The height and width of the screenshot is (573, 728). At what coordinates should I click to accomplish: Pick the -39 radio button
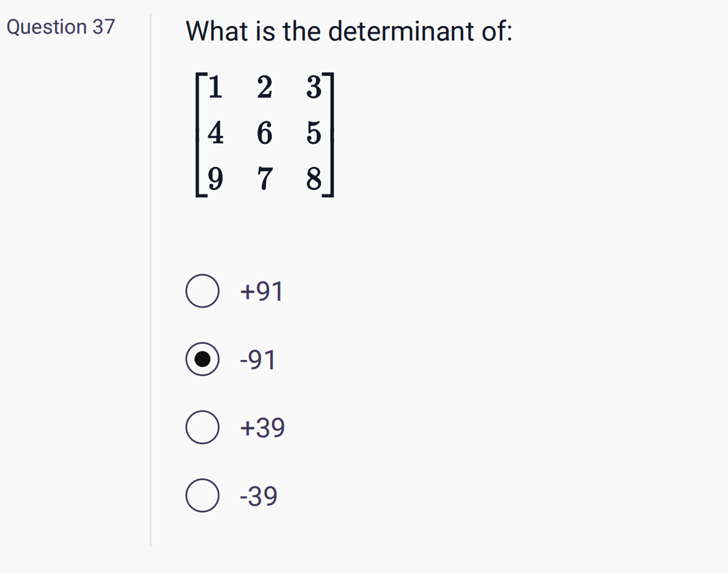(203, 496)
